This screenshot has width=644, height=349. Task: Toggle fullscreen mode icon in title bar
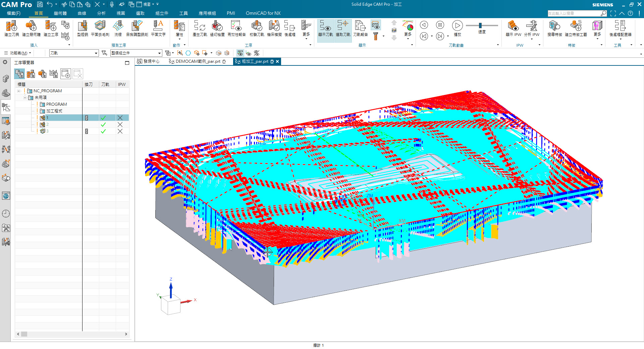coord(613,13)
